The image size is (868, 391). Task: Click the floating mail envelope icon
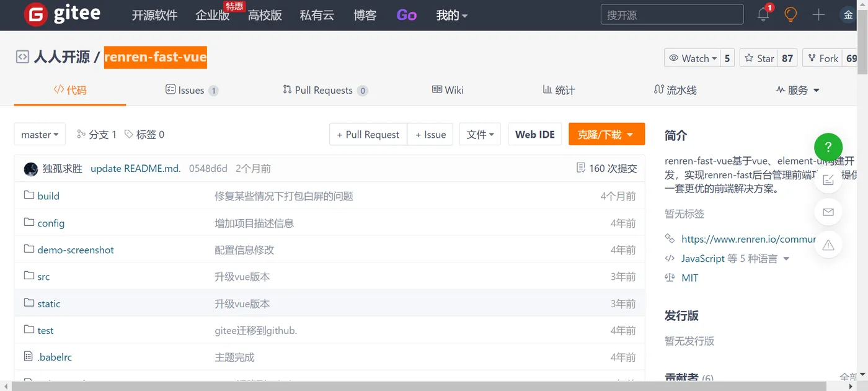(828, 212)
